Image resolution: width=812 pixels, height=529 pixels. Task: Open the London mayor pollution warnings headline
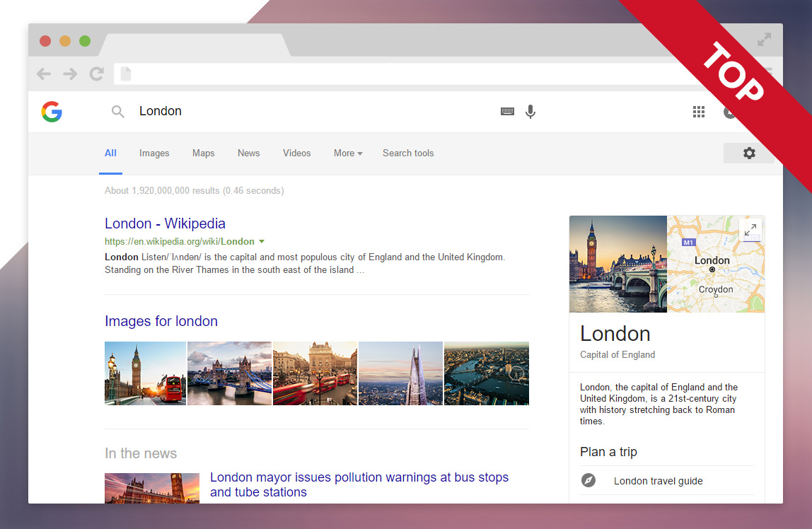359,484
